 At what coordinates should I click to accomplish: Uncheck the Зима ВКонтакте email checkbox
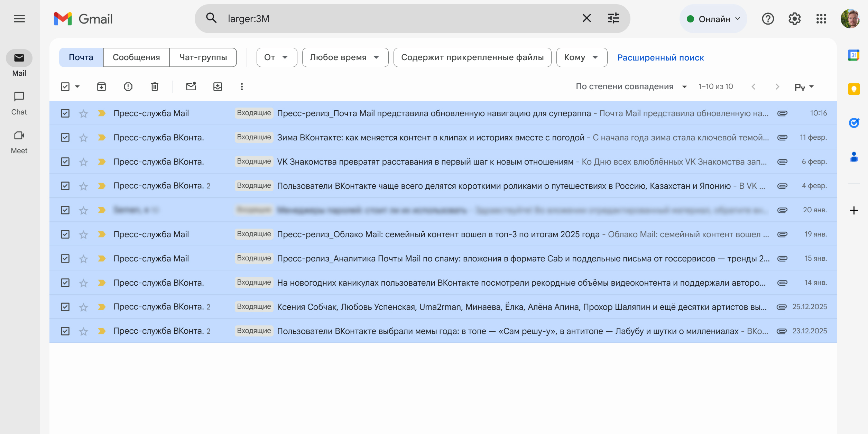65,137
